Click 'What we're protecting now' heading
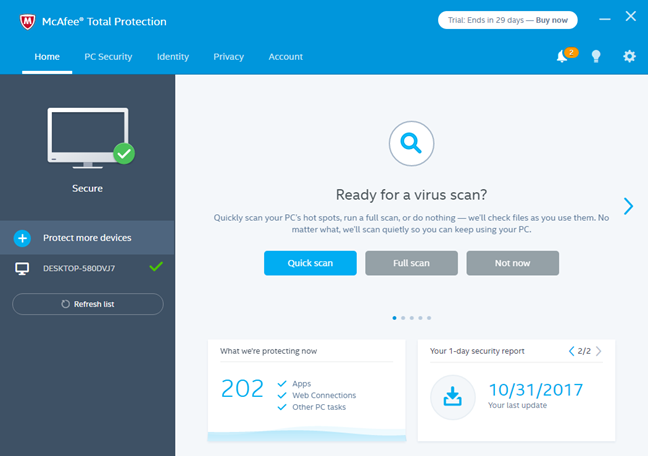This screenshot has height=456, width=648. point(269,351)
